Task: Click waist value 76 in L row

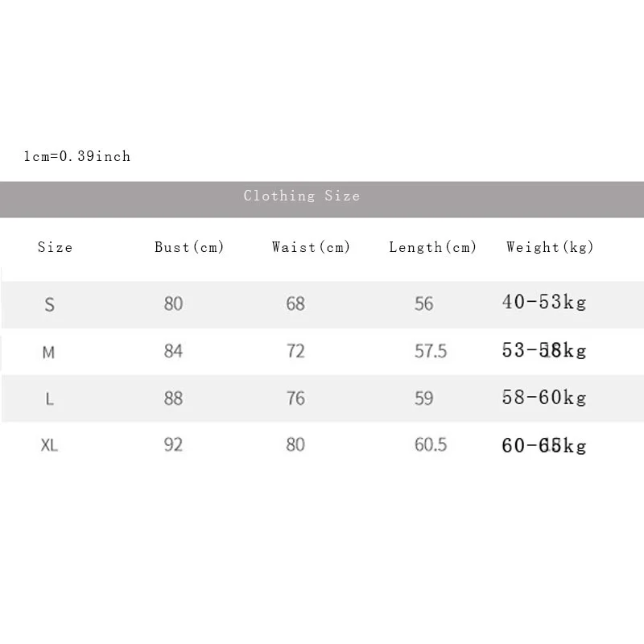Action: 295,398
